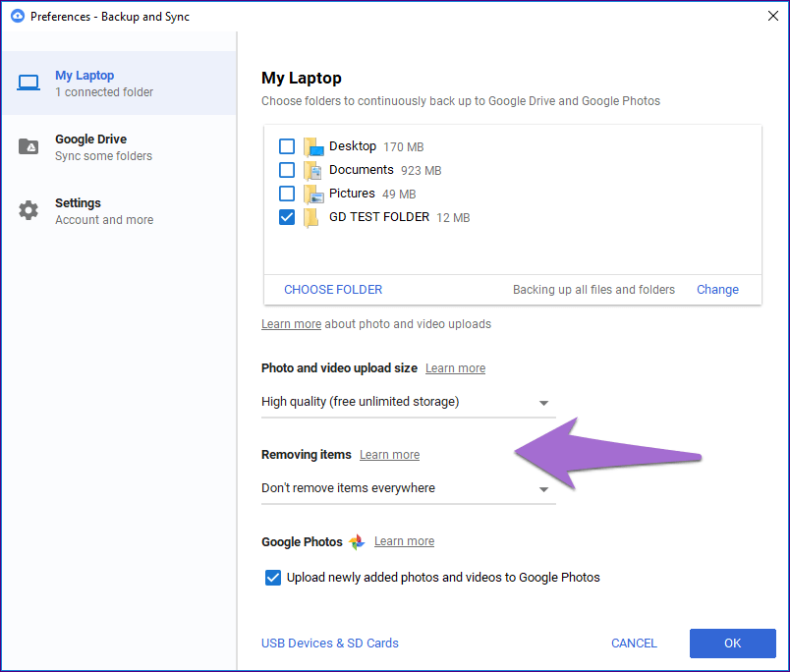Click the Settings gear icon
The image size is (790, 672).
[x=28, y=210]
